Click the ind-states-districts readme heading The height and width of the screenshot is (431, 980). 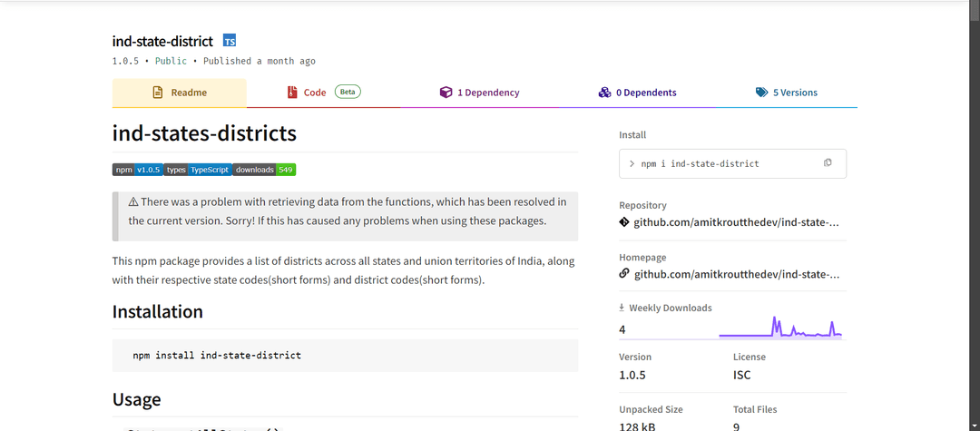pos(204,133)
